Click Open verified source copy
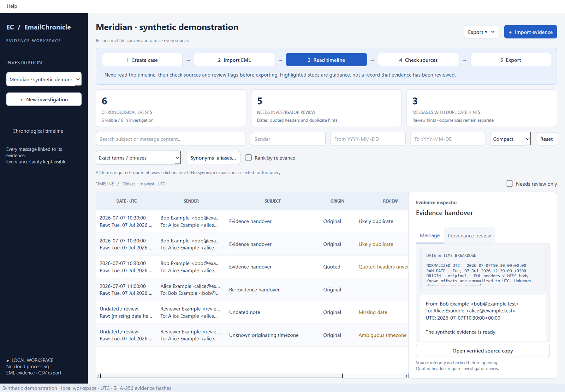Screen dimensions: 565x392 click(x=482, y=351)
